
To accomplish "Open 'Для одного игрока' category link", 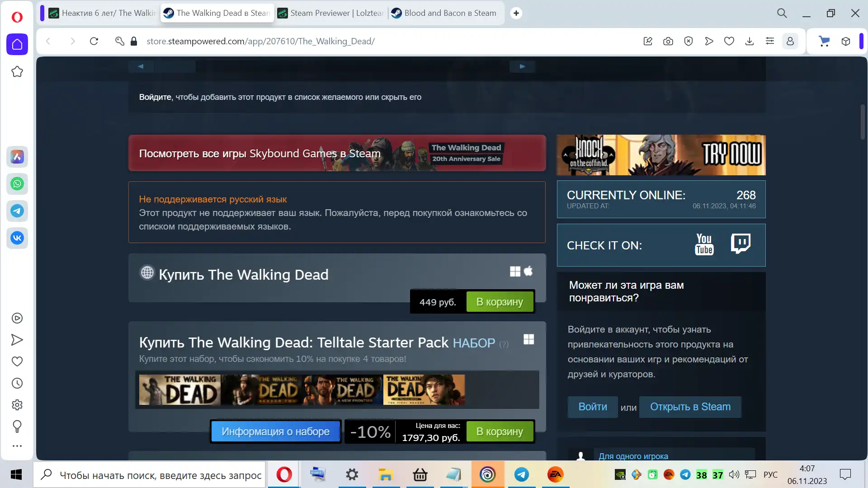I will click(x=633, y=456).
